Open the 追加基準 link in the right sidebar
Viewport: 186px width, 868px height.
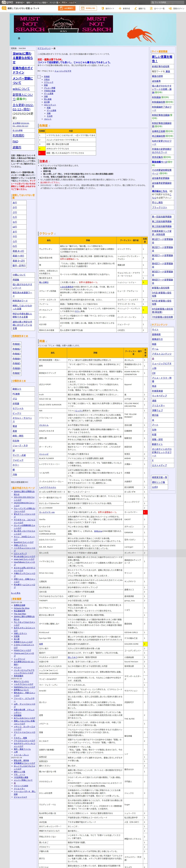pos(156,81)
